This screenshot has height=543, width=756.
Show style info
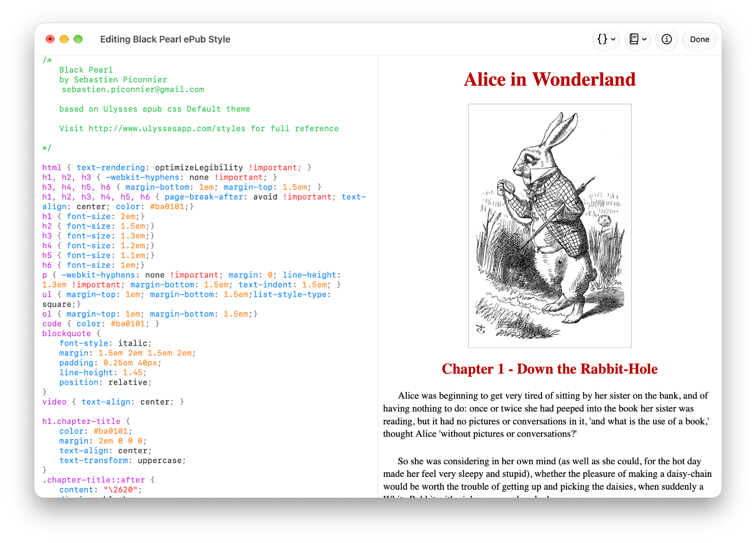click(667, 39)
